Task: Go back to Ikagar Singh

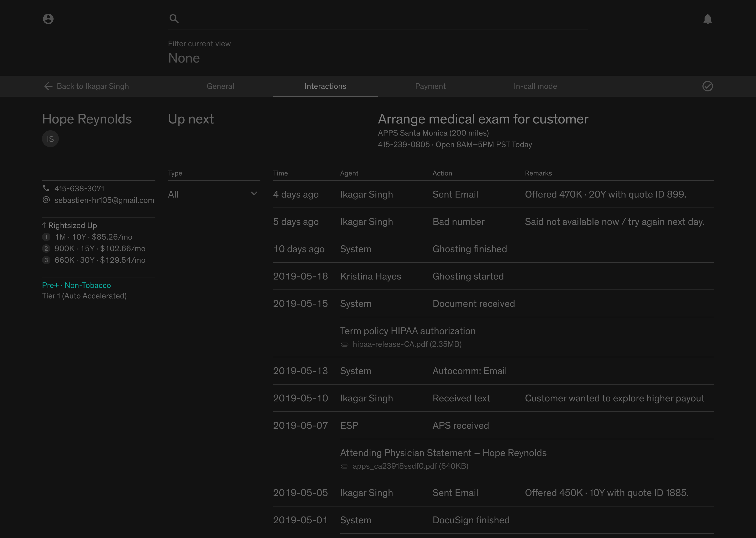Action: click(93, 86)
